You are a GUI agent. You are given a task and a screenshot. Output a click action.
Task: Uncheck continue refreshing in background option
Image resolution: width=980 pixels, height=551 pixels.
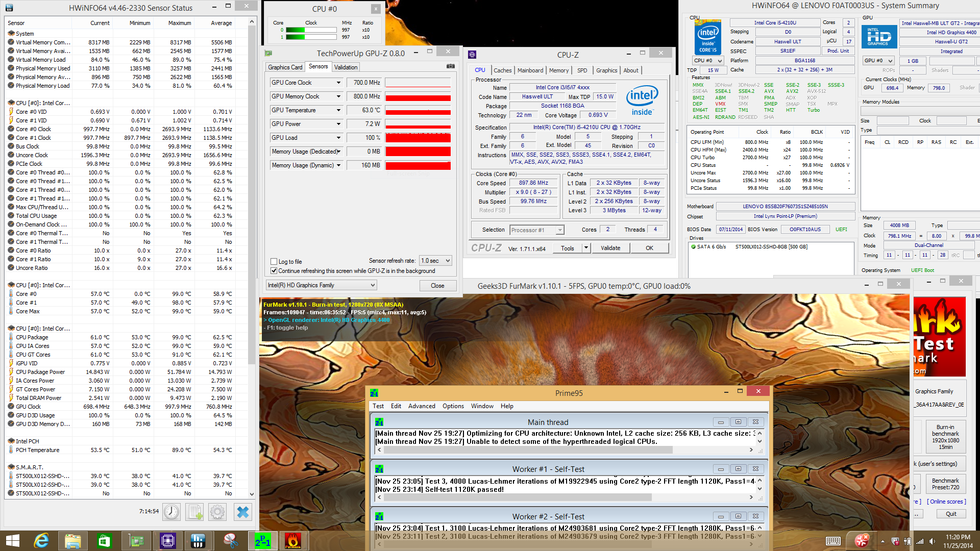pos(274,271)
